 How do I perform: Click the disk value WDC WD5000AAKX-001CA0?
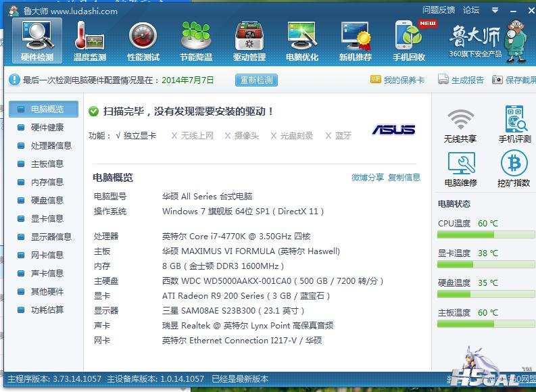(x=273, y=281)
